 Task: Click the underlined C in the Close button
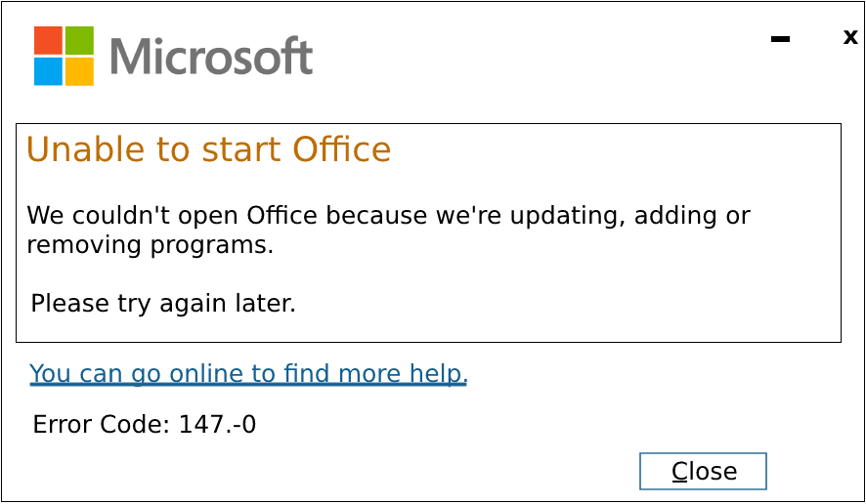coord(679,472)
